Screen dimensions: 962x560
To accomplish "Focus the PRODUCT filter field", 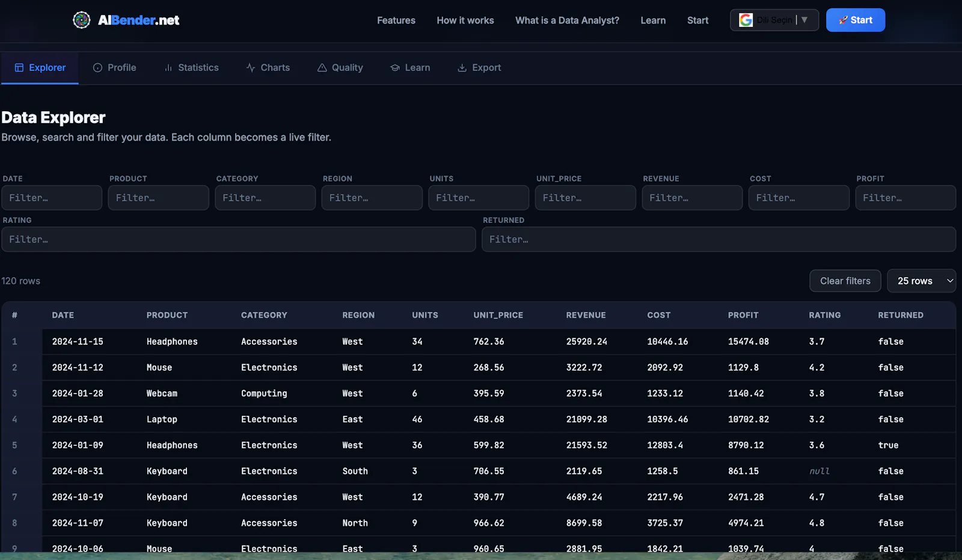I will pyautogui.click(x=158, y=198).
